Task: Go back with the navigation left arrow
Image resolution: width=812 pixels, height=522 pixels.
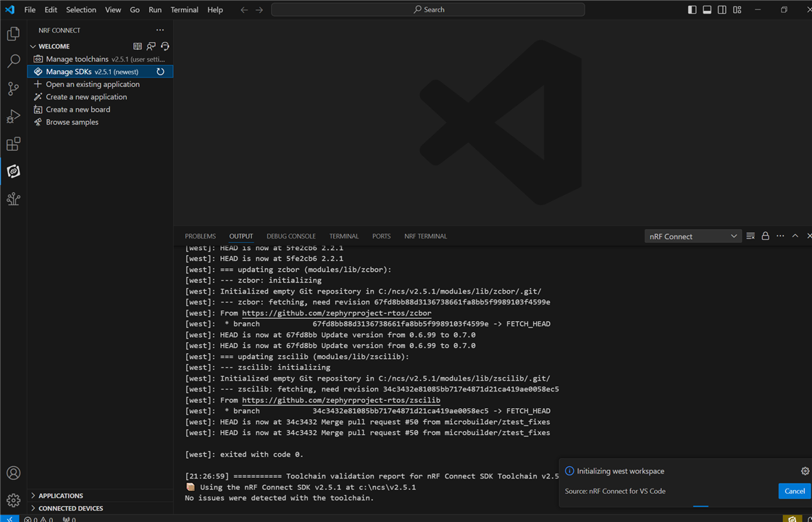Action: click(x=244, y=9)
